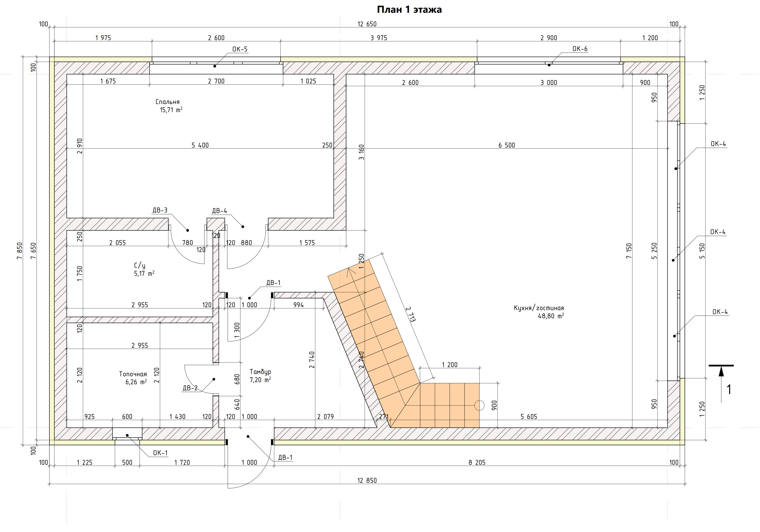The height and width of the screenshot is (532, 760).
Task: Select the ОК-1 window tag
Action: coord(160,453)
